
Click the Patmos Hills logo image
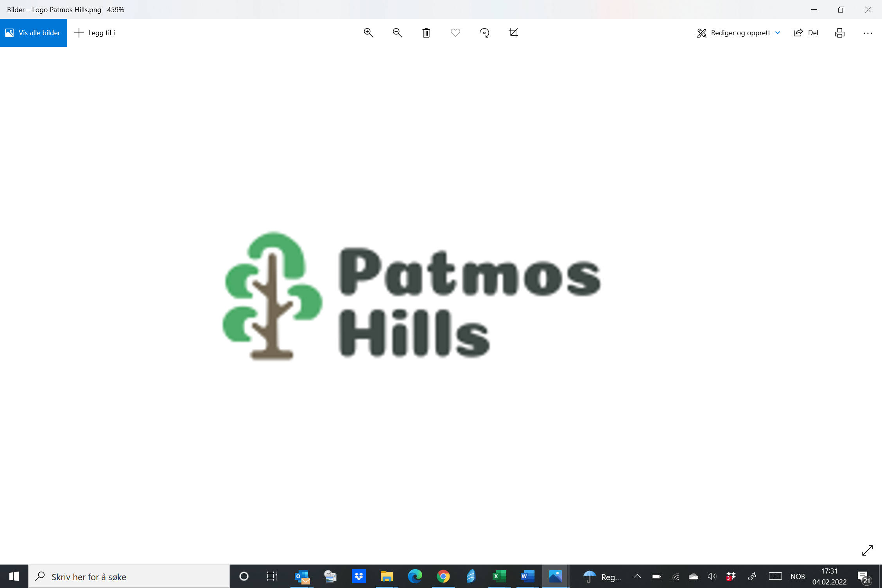(x=411, y=295)
